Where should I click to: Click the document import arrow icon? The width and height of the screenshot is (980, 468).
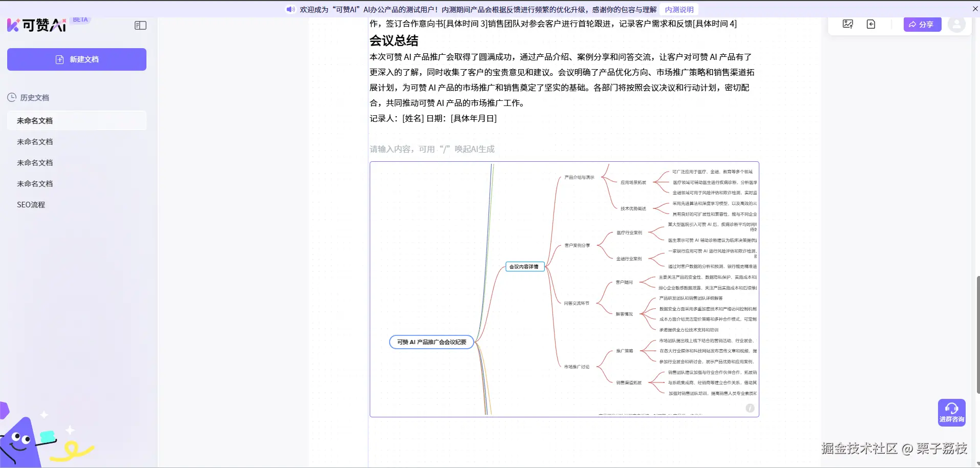pyautogui.click(x=871, y=24)
